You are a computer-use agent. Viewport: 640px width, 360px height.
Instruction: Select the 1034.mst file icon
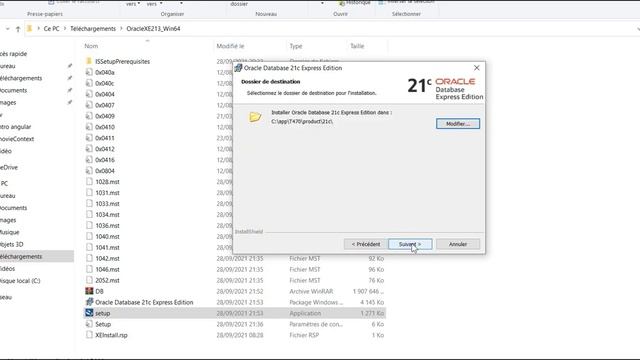89,214
